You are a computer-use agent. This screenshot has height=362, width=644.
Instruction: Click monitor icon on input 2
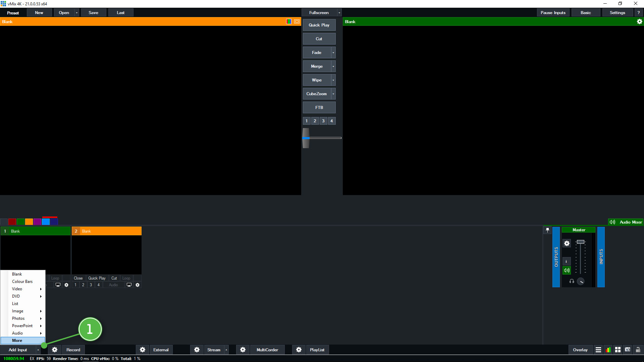tap(129, 285)
